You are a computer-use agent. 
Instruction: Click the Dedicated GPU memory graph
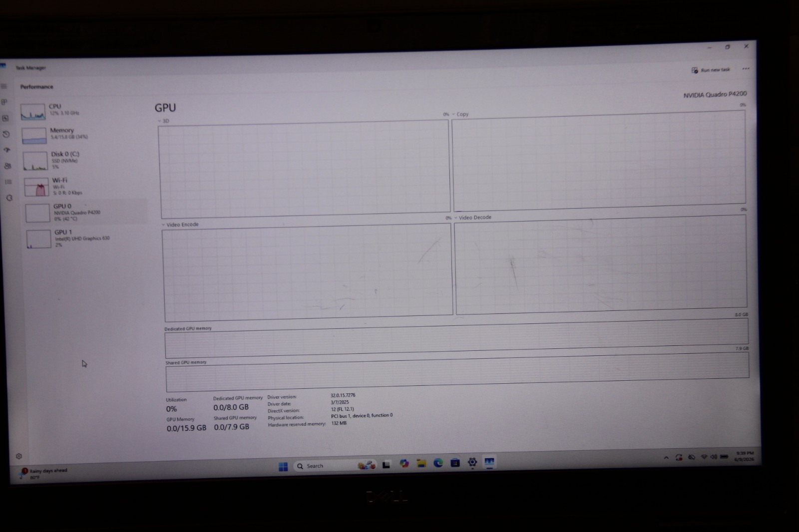click(x=456, y=338)
